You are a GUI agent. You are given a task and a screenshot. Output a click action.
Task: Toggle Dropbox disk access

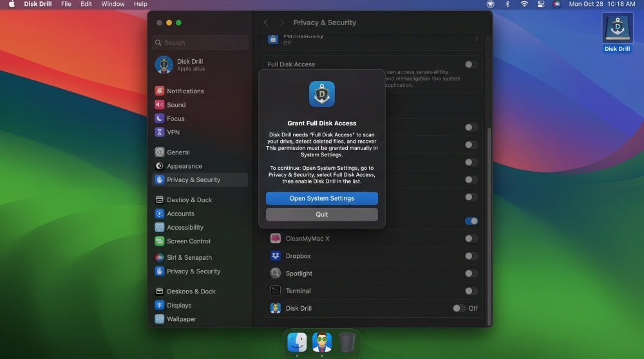[471, 256]
